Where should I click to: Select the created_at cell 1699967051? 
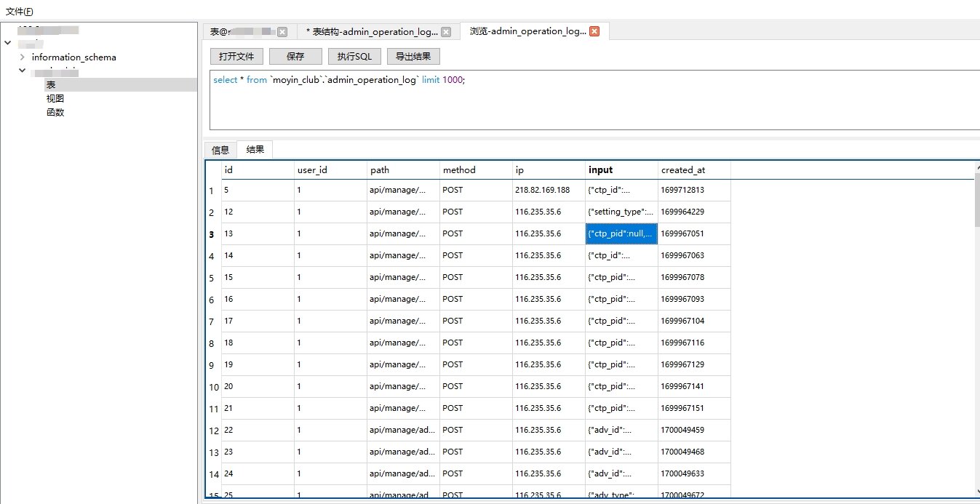point(694,234)
